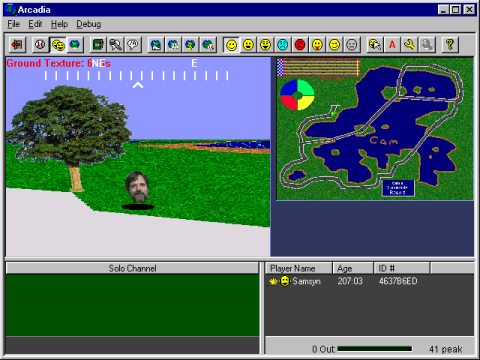
Task: Toggle the theater masks view button
Action: click(x=58, y=45)
